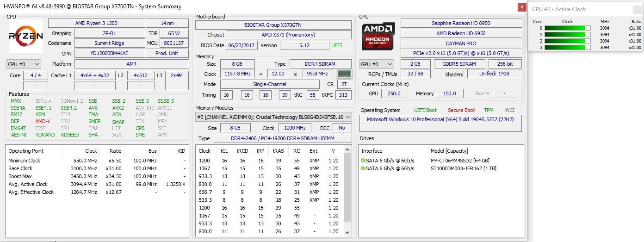Click the 4x512 L2 cache field
This screenshot has width=644, height=242.
coord(141,75)
